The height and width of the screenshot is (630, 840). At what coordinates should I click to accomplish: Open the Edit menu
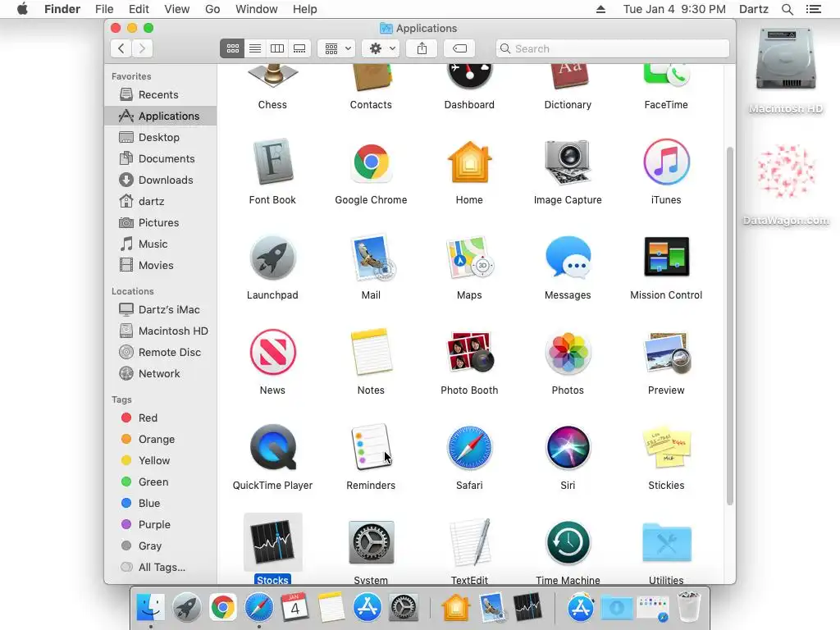click(139, 9)
